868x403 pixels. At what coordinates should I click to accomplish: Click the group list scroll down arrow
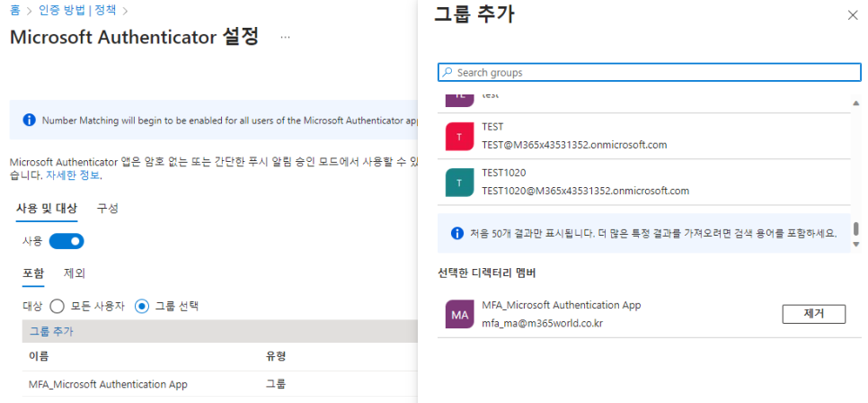pyautogui.click(x=855, y=244)
